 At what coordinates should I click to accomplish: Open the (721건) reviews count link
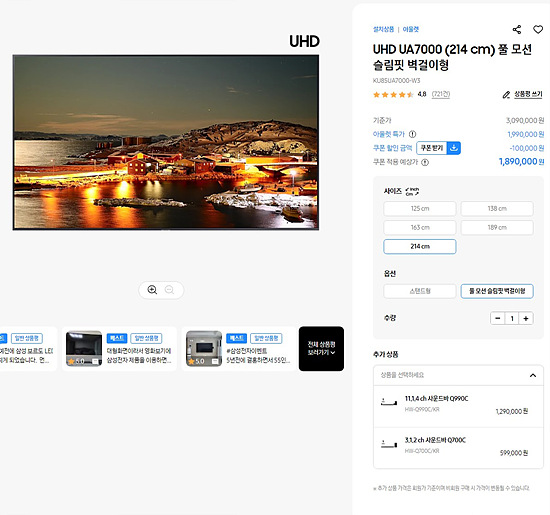click(441, 94)
